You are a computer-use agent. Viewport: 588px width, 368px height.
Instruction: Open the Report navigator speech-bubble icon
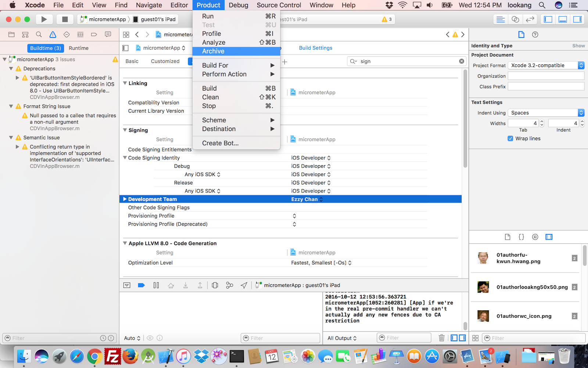[x=108, y=35]
